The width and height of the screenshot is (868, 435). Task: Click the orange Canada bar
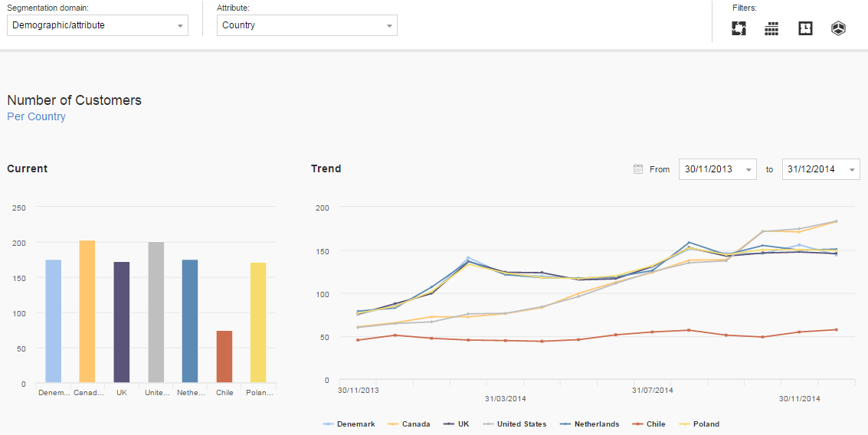pyautogui.click(x=87, y=312)
